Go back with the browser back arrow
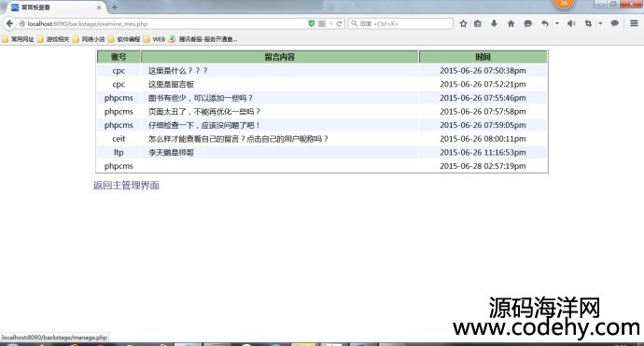The image size is (644, 346). pos(9,23)
